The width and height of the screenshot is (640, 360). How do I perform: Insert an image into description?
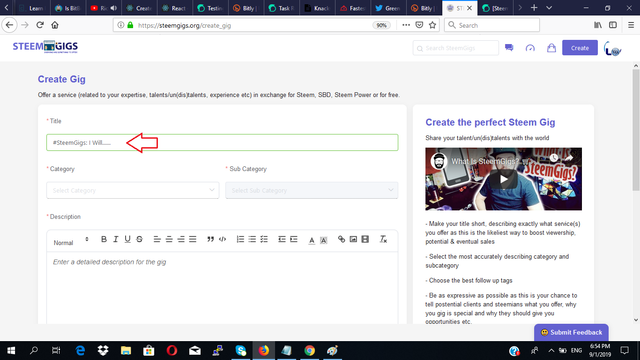click(353, 239)
